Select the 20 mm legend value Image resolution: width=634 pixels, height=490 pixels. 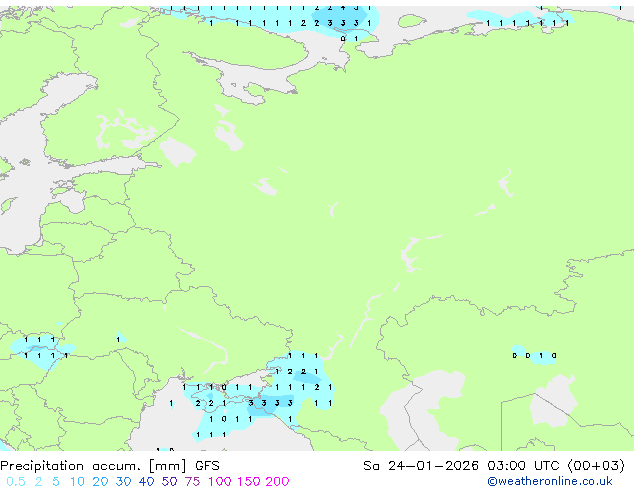pos(100,482)
